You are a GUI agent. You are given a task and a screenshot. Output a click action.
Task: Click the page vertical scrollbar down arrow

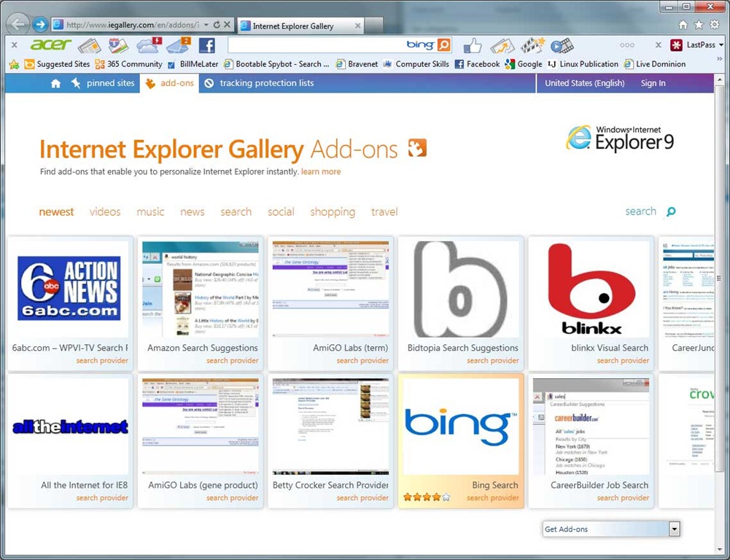point(720,549)
